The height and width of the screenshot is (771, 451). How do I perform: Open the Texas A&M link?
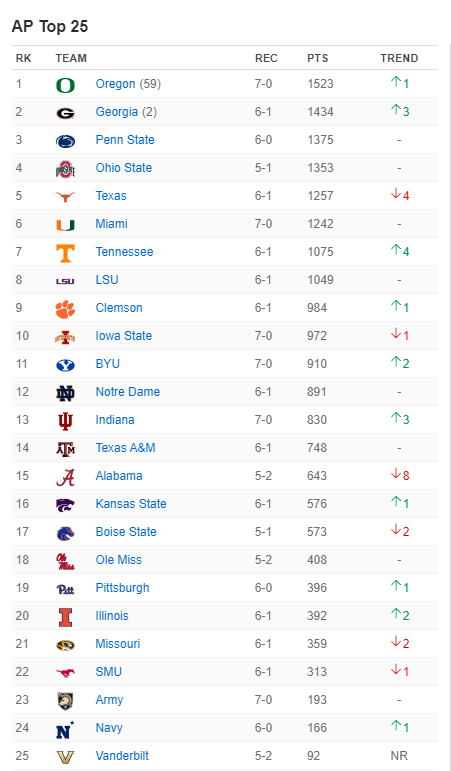coord(125,448)
